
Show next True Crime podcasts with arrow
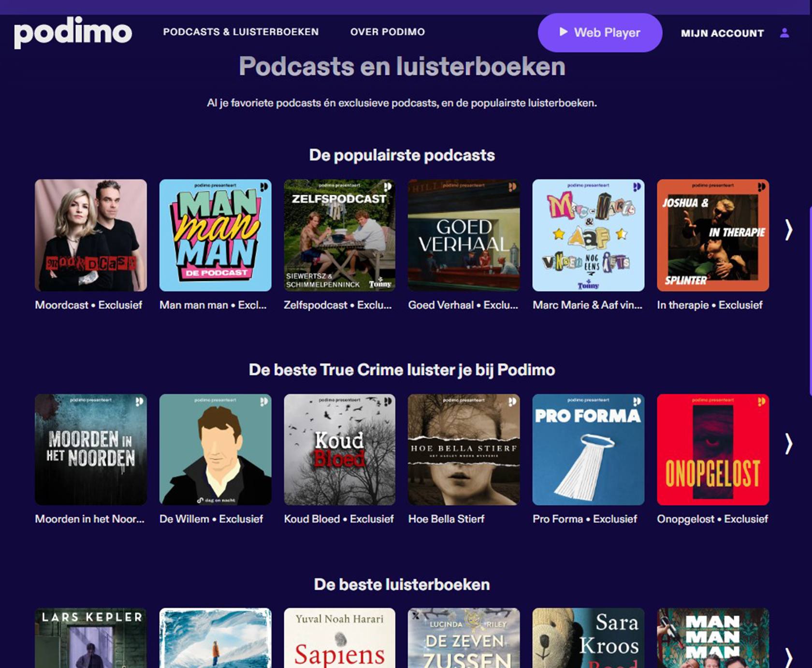tap(789, 444)
